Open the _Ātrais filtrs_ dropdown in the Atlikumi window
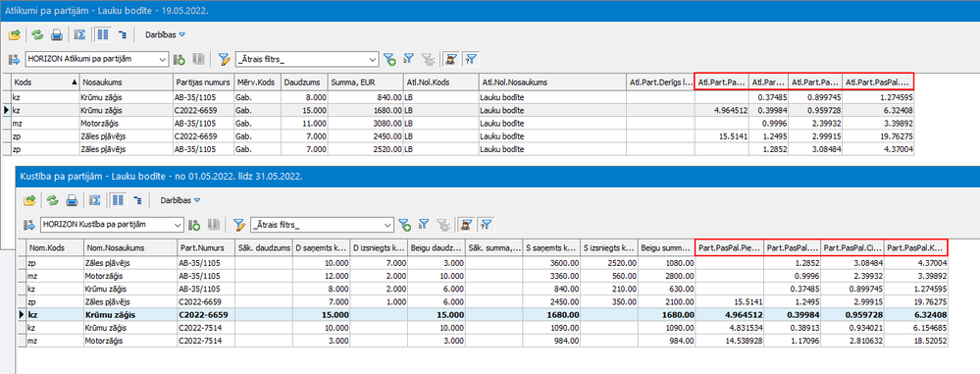980x374 pixels. point(307,60)
